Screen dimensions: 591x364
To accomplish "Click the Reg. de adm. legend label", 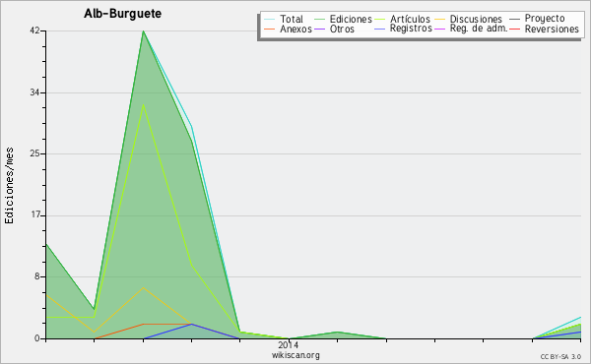I will click(x=479, y=29).
